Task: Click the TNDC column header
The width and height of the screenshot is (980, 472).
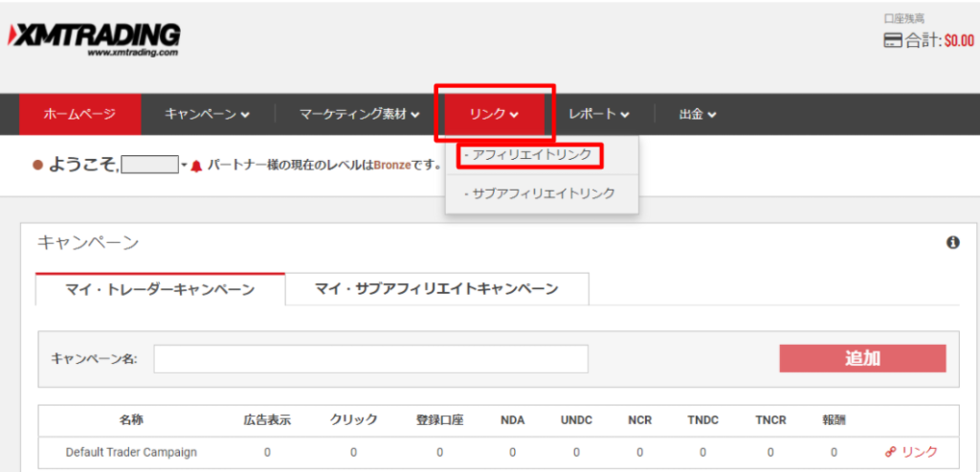Action: point(702,420)
